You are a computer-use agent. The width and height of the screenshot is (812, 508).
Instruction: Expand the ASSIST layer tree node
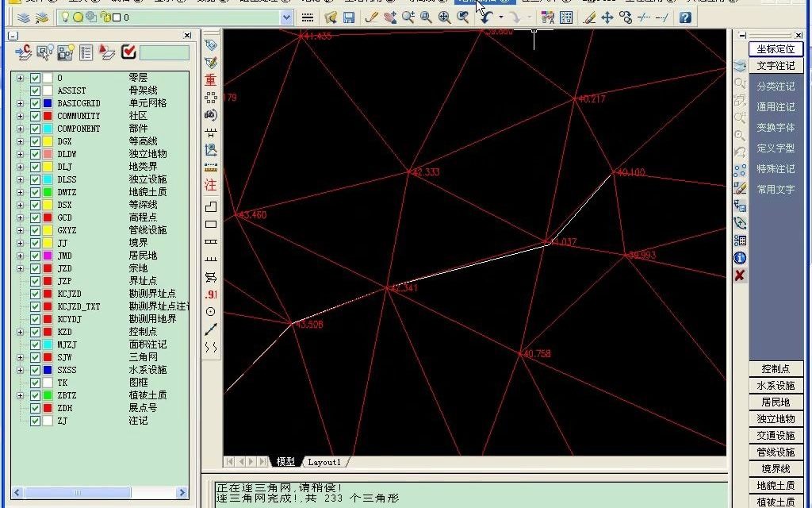coord(19,90)
